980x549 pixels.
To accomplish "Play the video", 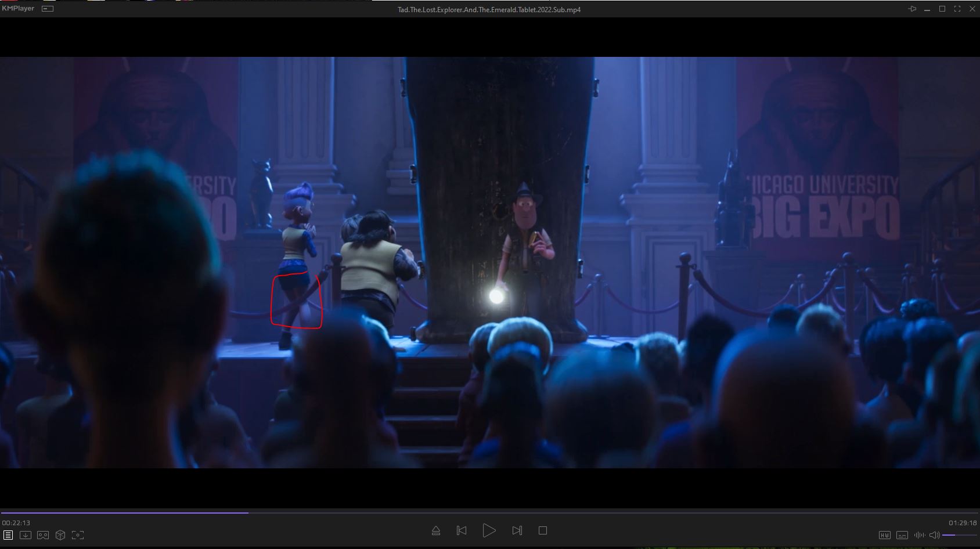I will (489, 530).
